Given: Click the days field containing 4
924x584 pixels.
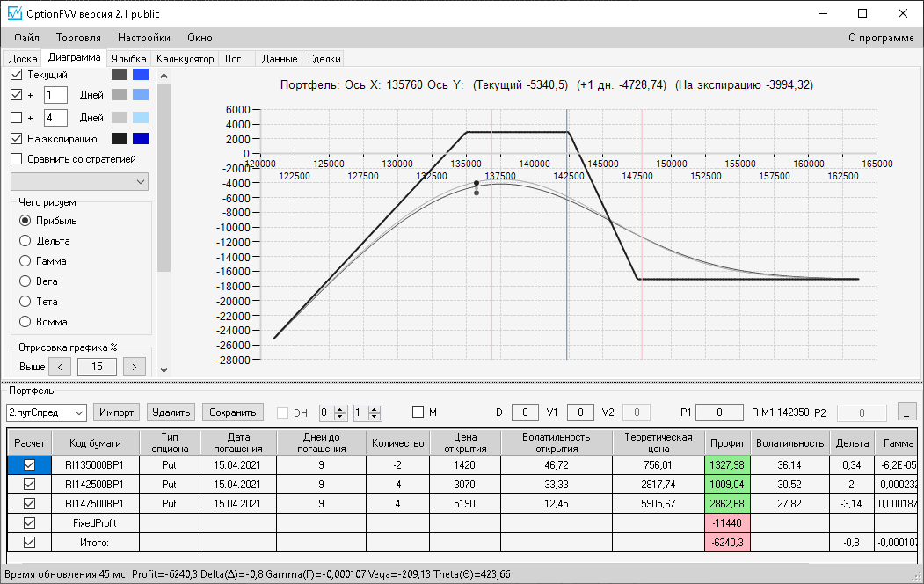Looking at the screenshot, I should point(56,117).
